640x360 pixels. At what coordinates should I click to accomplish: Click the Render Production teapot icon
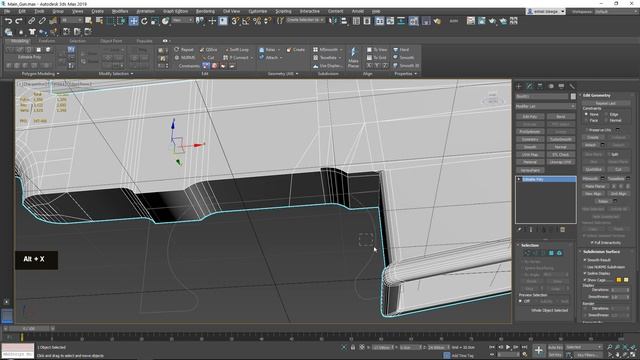pyautogui.click(x=492, y=21)
